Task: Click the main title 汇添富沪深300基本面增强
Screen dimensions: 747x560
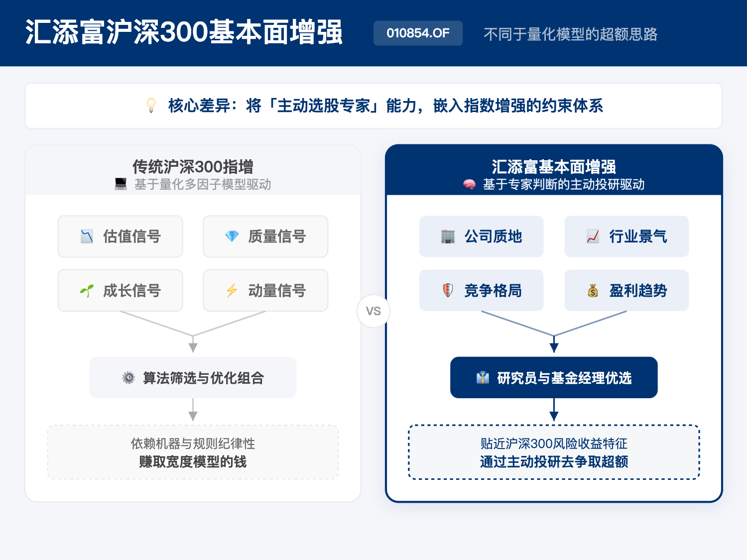Action: coord(184,33)
